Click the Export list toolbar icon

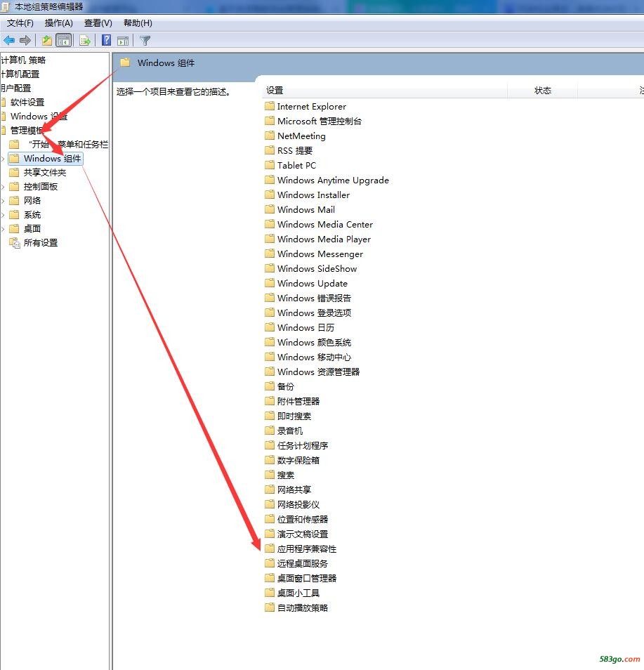point(85,41)
